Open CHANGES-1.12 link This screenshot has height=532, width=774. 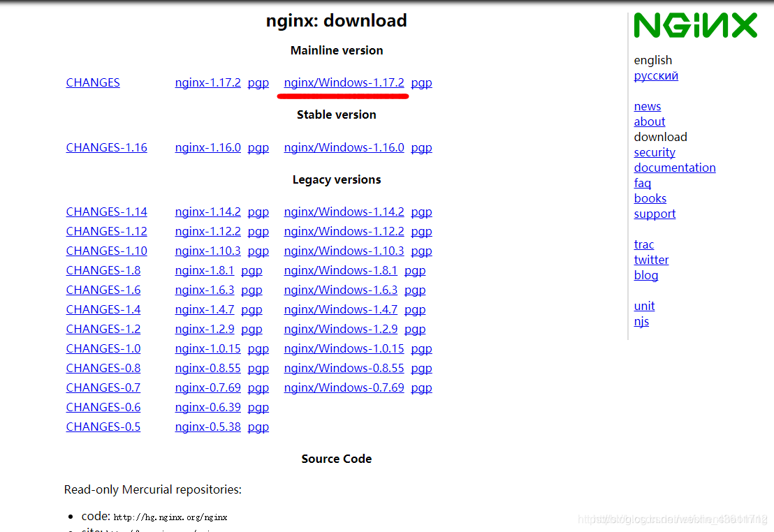pos(107,232)
